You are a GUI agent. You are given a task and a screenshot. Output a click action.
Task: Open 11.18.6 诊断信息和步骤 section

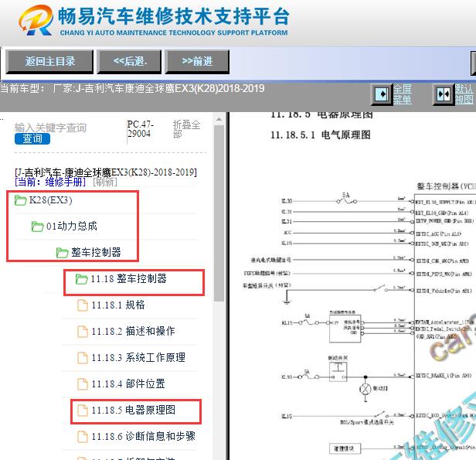(143, 437)
